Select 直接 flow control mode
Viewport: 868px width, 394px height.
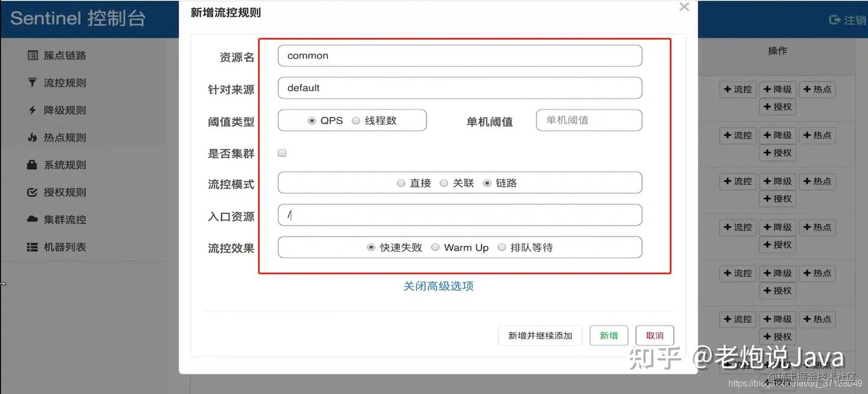[401, 183]
